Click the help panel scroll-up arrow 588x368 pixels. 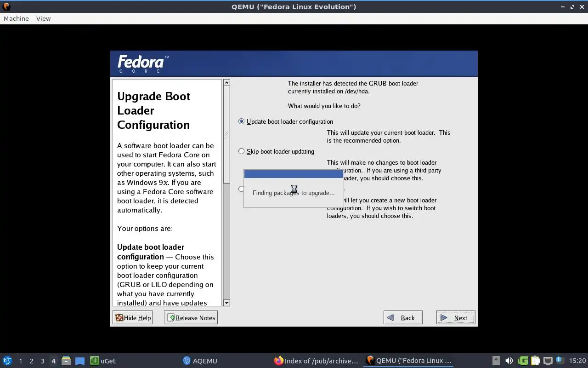coord(226,83)
